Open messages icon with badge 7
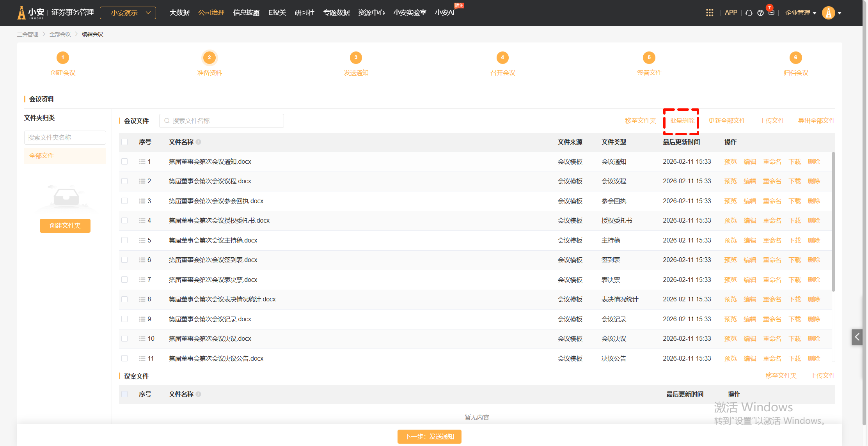 point(771,12)
